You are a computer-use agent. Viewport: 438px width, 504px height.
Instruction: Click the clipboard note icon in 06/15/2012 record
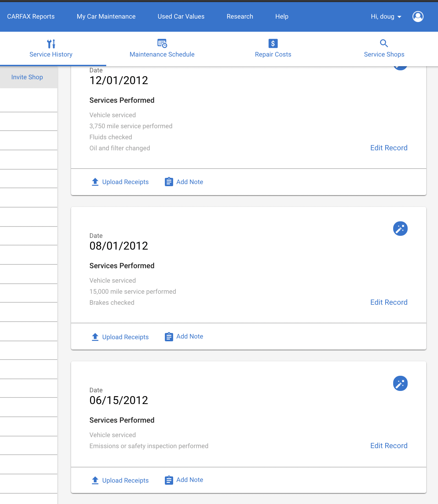point(169,480)
